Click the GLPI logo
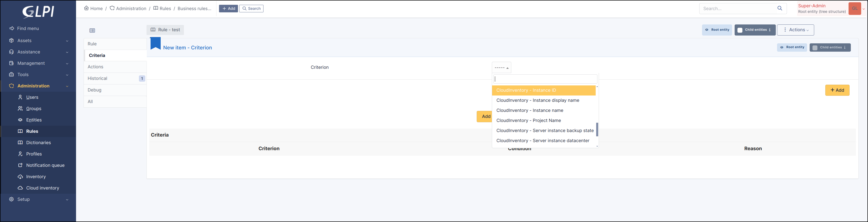The height and width of the screenshot is (222, 868). (x=38, y=11)
